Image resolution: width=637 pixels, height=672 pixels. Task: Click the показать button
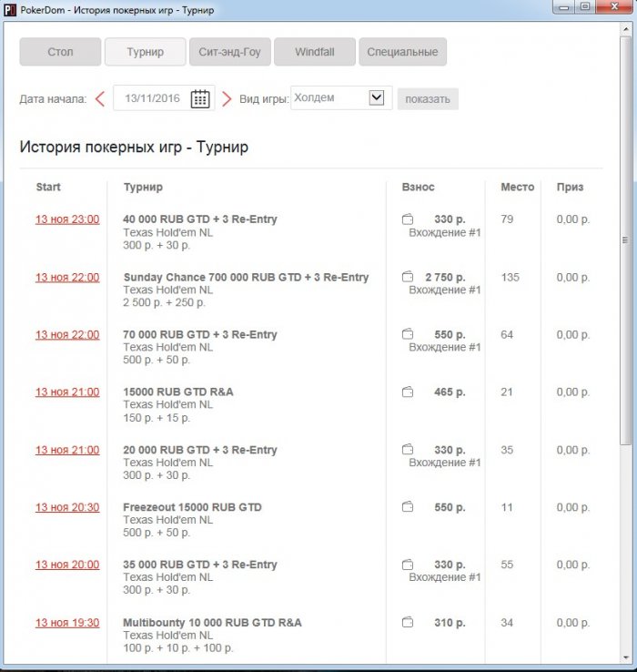point(428,99)
